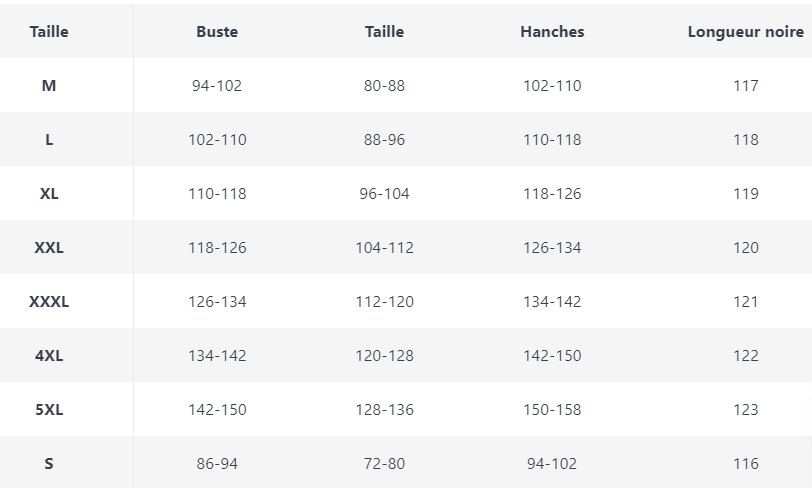Click waist value 112-120 for XXXL
This screenshot has width=812, height=488.
point(384,301)
